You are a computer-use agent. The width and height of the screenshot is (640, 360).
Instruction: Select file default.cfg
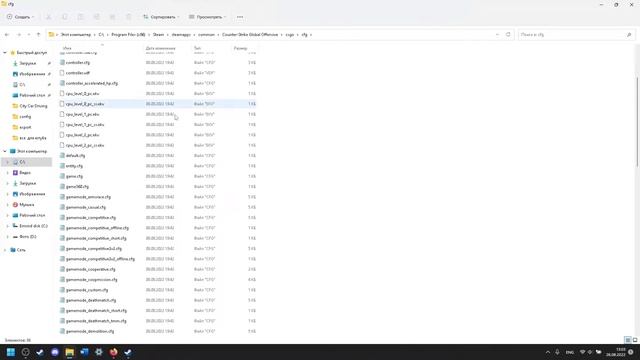pyautogui.click(x=75, y=156)
